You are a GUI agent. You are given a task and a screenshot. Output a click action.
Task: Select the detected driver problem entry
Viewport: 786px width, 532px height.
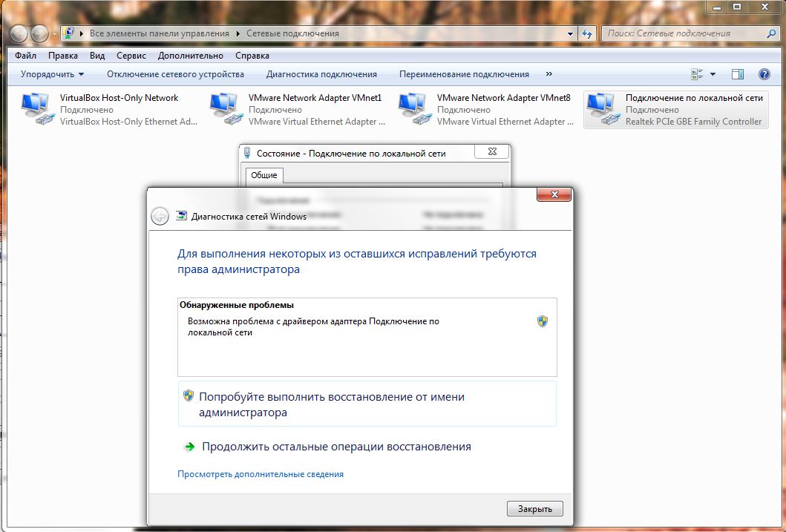coord(367,326)
